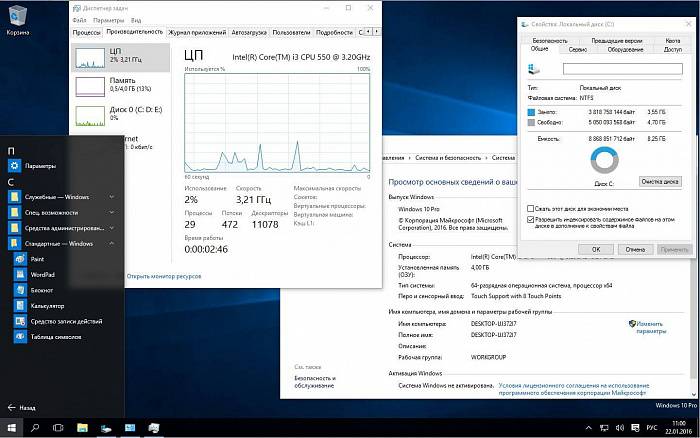700x438 pixels.
Task: Open the Автозагрузка tab in Task Manager
Action: pos(248,32)
